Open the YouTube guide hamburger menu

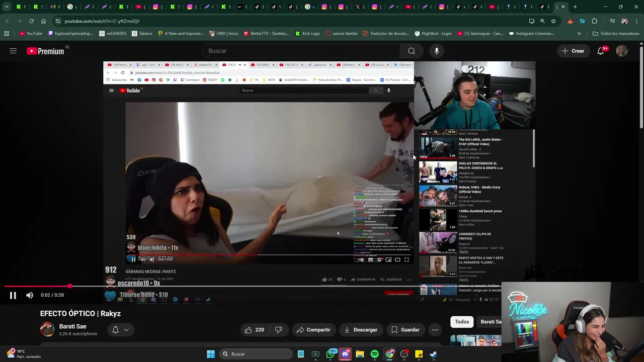(13, 51)
